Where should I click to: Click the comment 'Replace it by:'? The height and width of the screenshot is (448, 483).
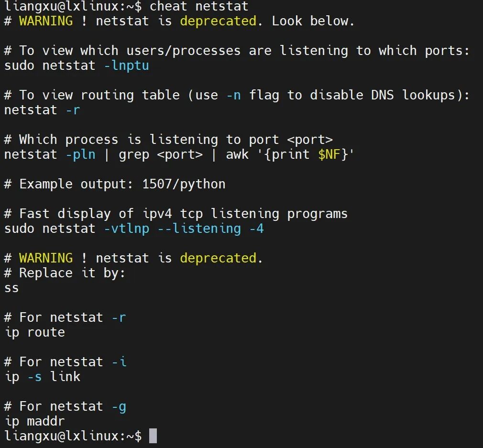point(65,273)
